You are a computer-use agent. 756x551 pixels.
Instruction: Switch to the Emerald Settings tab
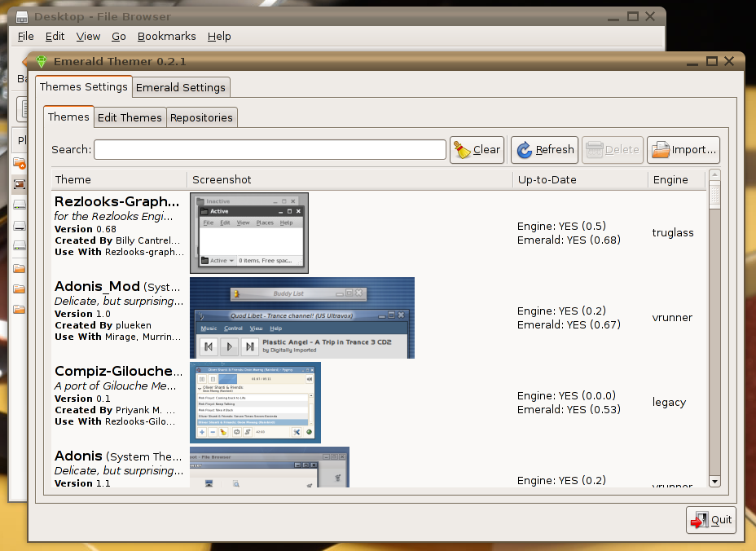[x=181, y=87]
